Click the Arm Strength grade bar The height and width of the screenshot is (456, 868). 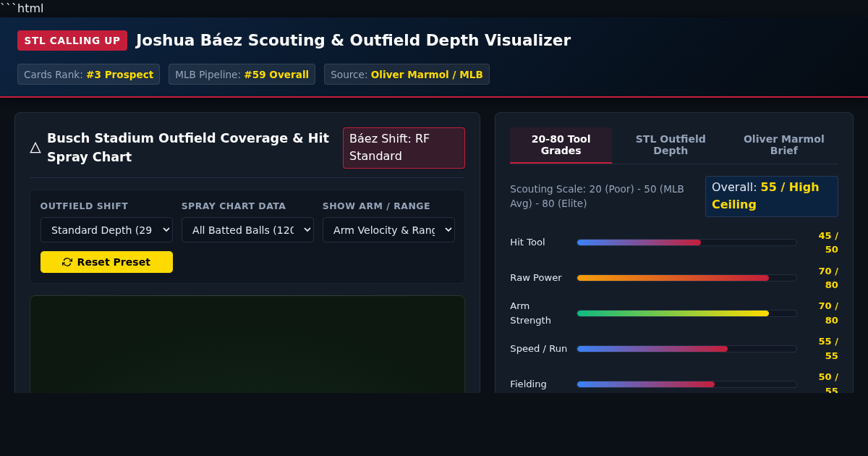(x=686, y=313)
